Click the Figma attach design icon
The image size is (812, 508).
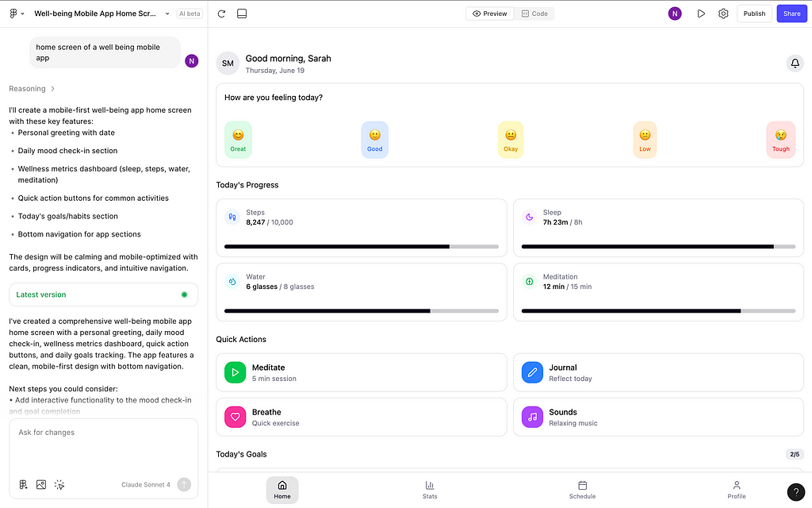click(x=23, y=485)
